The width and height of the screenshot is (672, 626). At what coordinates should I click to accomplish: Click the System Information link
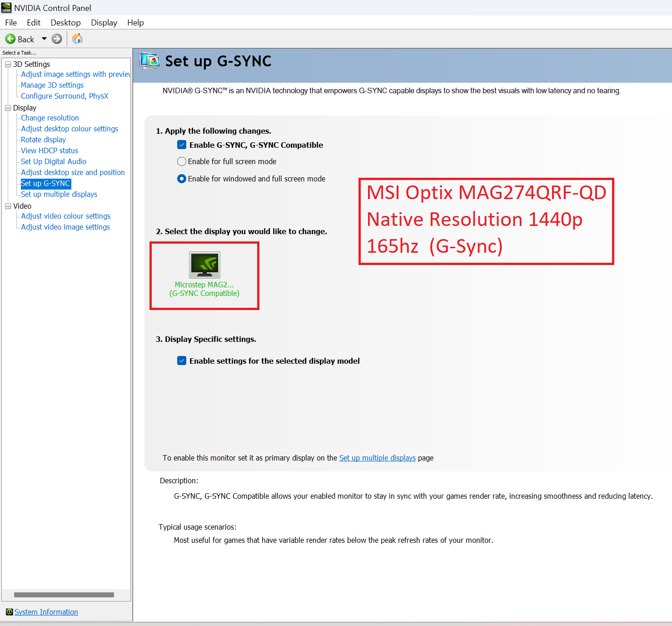click(46, 612)
